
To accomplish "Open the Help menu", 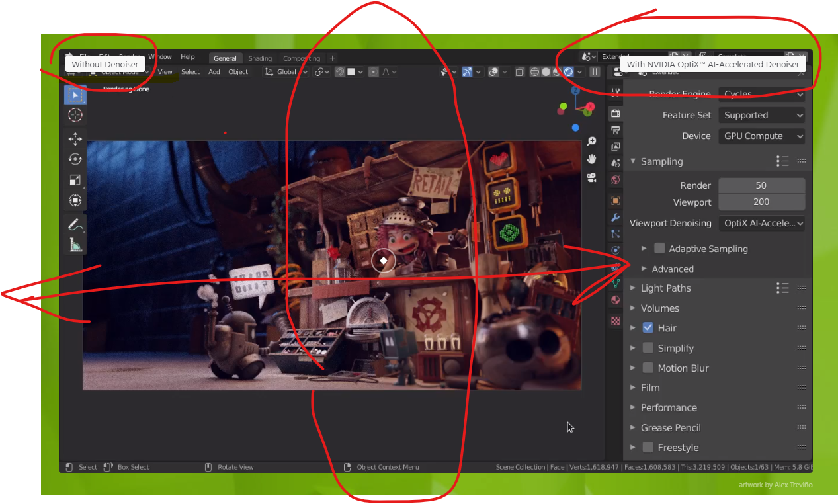I will 188,57.
